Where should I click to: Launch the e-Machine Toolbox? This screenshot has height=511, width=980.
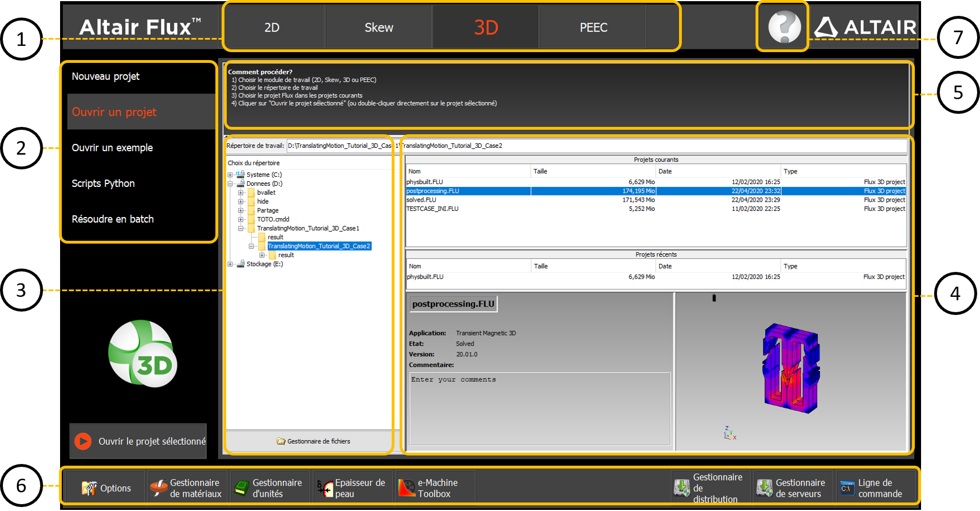click(x=434, y=488)
